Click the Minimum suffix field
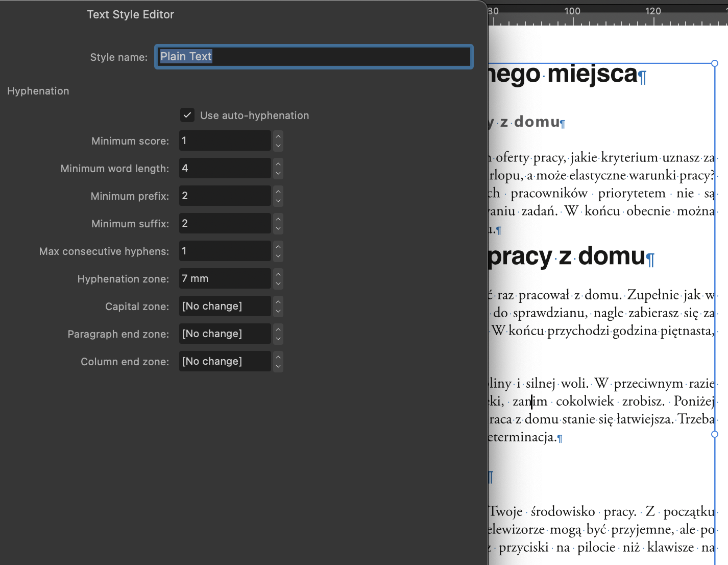Viewport: 728px width, 565px height. [x=225, y=223]
